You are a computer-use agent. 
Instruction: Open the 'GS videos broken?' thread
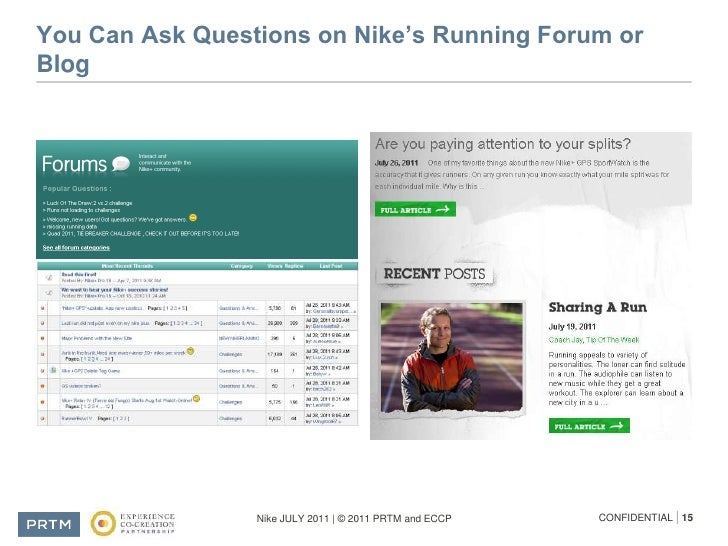coord(81,386)
